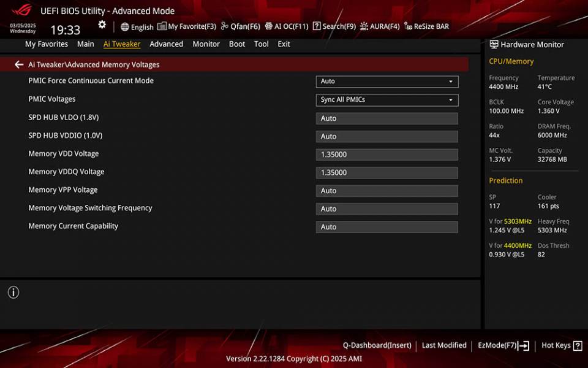Select the PMIC Voltages label
This screenshot has width=588, height=368.
[x=52, y=99]
